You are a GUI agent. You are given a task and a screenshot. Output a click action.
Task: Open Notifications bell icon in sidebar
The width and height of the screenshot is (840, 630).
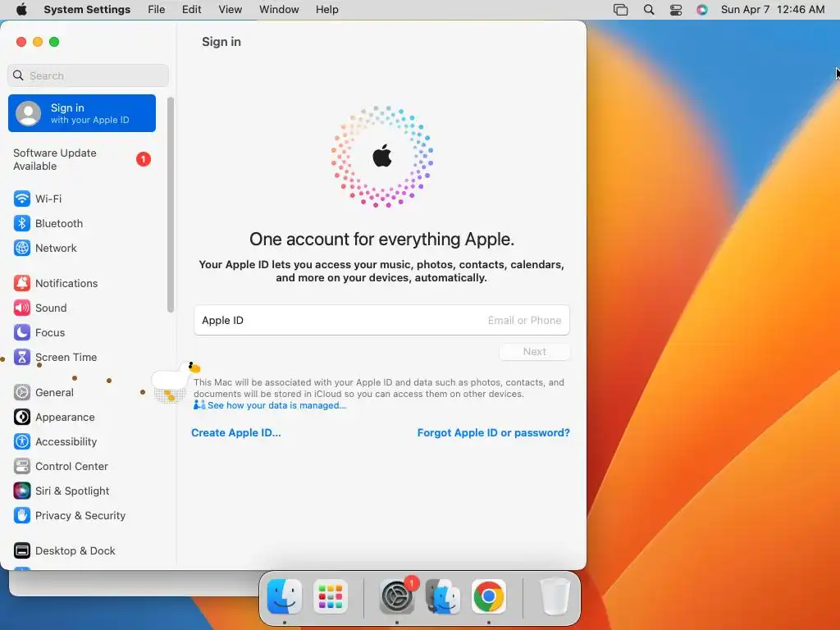pyautogui.click(x=22, y=283)
